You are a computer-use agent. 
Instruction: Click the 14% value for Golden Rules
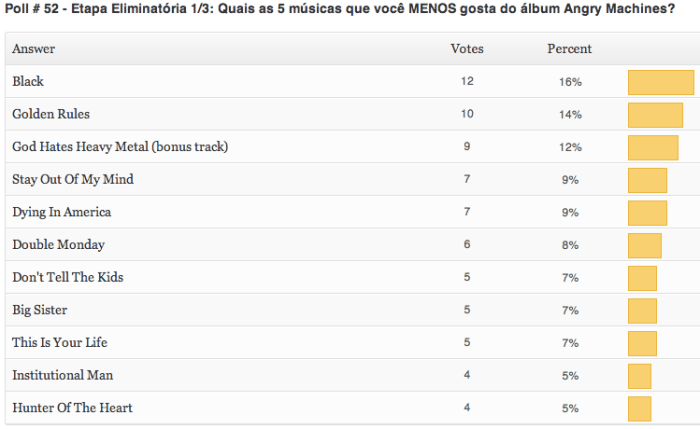[570, 115]
